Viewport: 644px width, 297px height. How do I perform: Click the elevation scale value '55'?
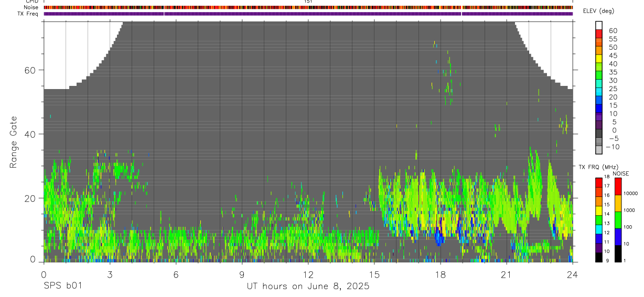pyautogui.click(x=613, y=39)
